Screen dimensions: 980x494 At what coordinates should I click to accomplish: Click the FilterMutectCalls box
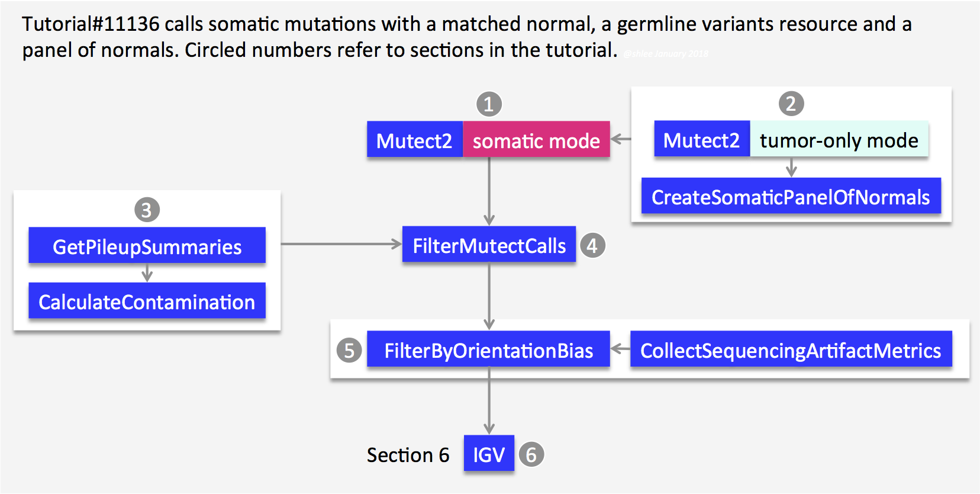(489, 244)
